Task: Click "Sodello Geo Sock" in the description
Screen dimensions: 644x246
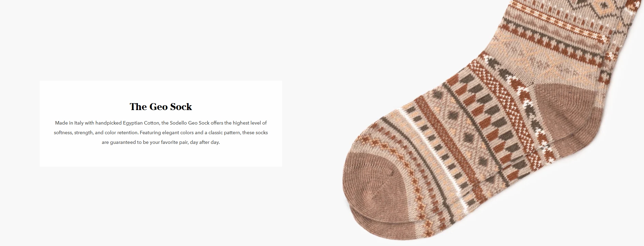Action: 190,123
